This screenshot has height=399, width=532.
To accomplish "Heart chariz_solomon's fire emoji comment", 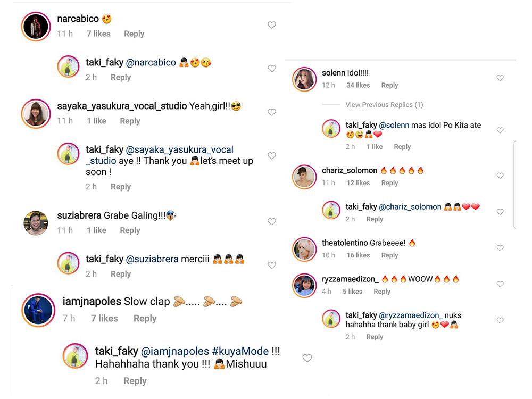I will point(500,176).
